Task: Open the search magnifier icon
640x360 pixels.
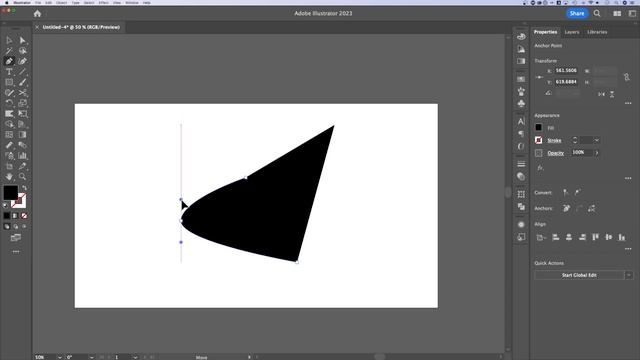Action: click(597, 13)
